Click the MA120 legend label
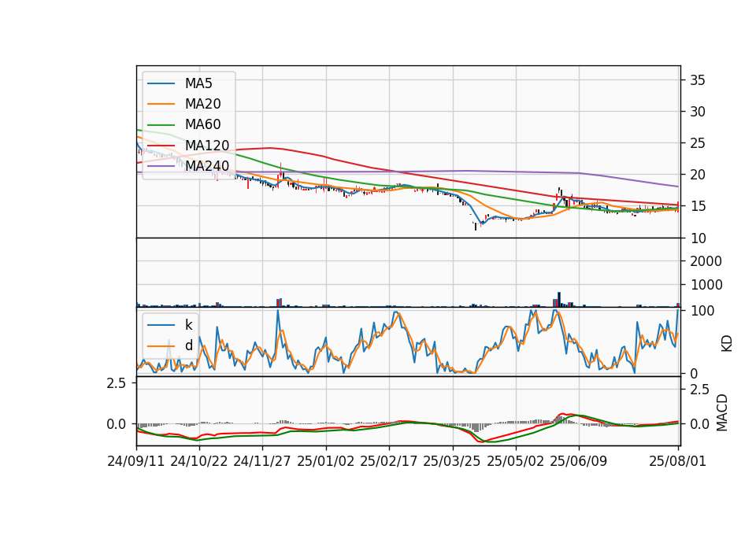Screen dimensions: 756x543 point(207,146)
